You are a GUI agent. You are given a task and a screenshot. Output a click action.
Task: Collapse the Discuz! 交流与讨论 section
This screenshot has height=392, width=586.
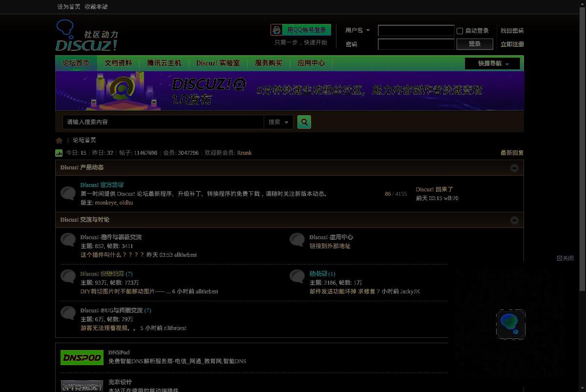514,220
